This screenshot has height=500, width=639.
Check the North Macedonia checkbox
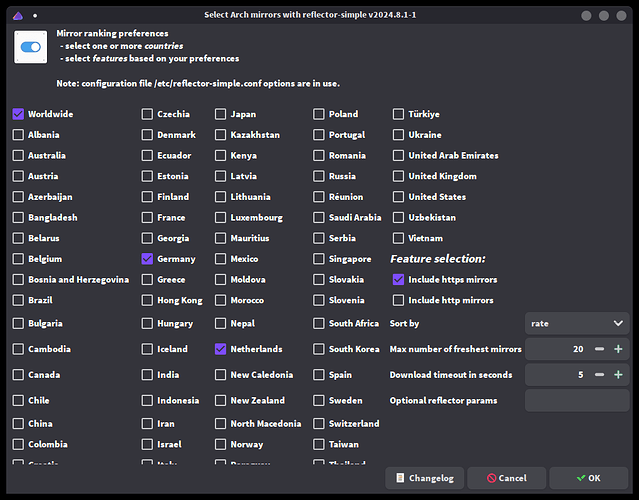[x=220, y=424]
